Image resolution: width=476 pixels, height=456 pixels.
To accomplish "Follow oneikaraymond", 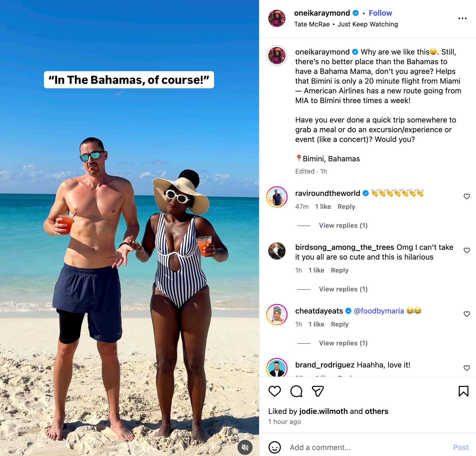I will 380,13.
